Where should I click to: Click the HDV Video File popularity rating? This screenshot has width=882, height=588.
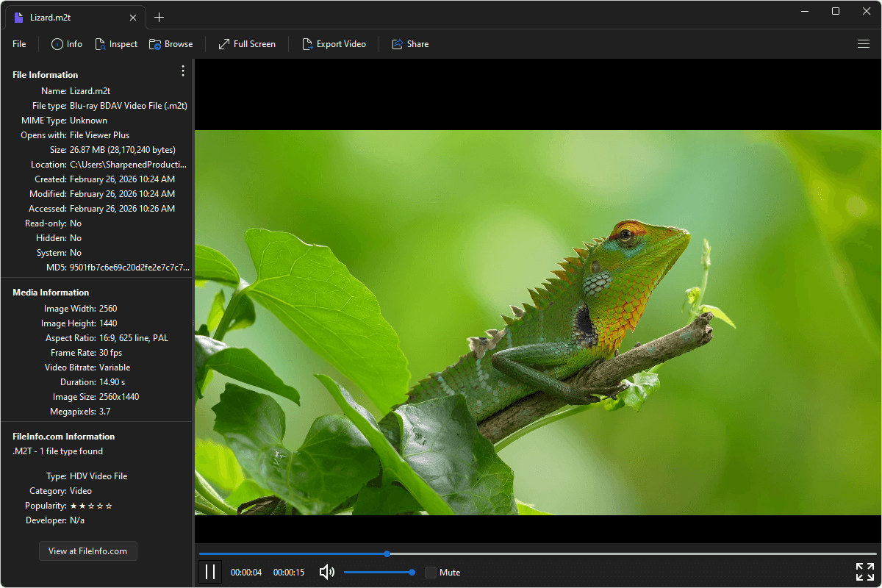pyautogui.click(x=90, y=506)
